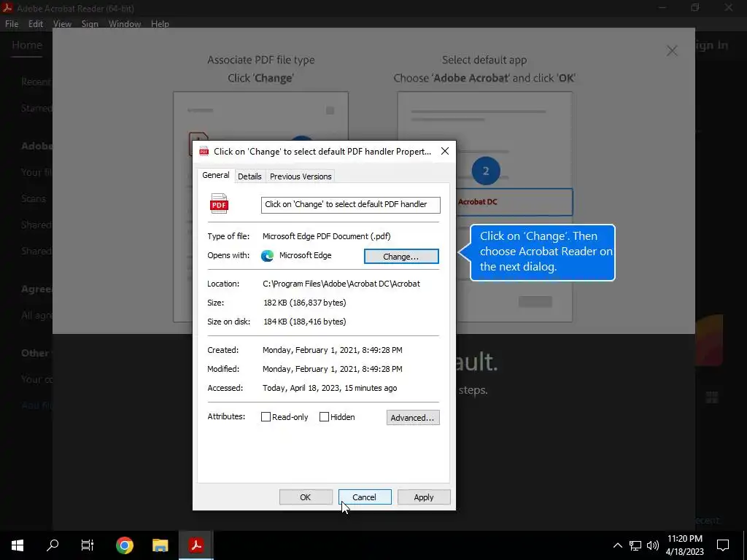Image resolution: width=747 pixels, height=560 pixels.
Task: Close the Acrobat default app overlay
Action: click(x=672, y=50)
